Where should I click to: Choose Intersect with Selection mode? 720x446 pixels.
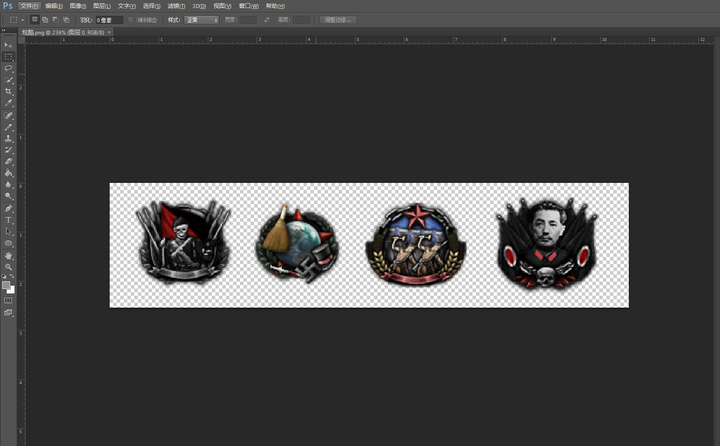coord(66,20)
